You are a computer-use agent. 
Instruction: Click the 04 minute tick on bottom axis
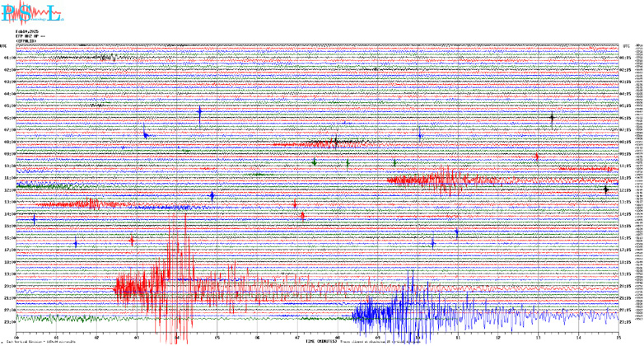tap(176, 336)
